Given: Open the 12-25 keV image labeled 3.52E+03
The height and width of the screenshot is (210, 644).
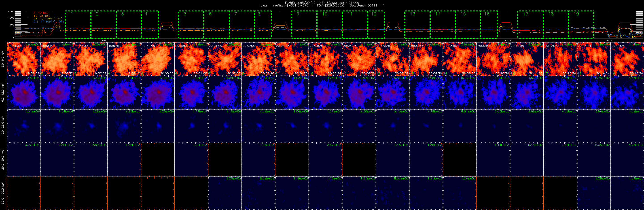Looking at the screenshot, I should click(x=627, y=126).
